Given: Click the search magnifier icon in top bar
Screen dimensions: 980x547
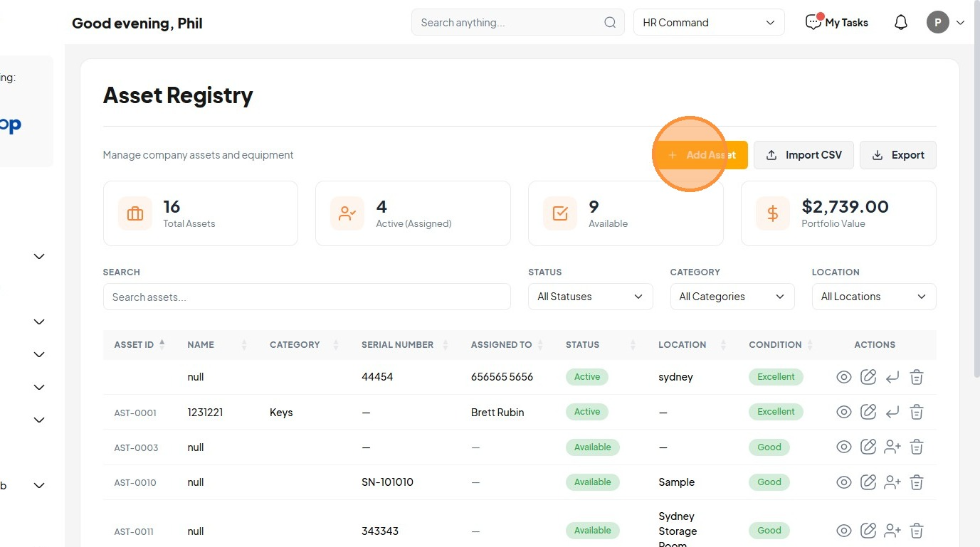Looking at the screenshot, I should (610, 23).
